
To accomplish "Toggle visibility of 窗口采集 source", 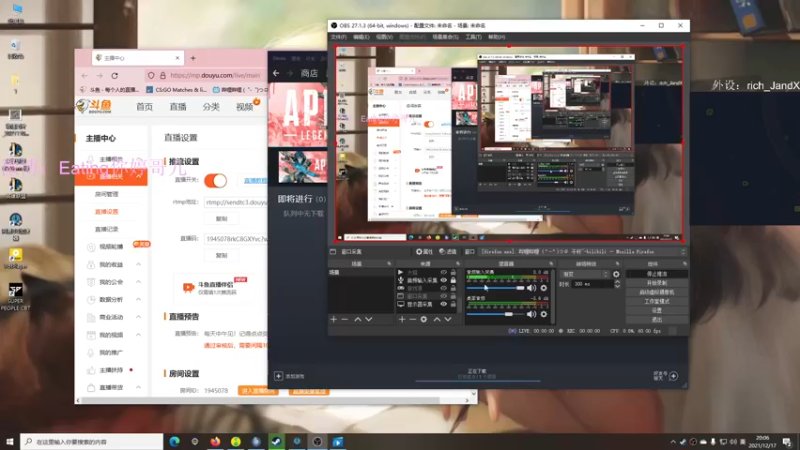I will 443,296.
